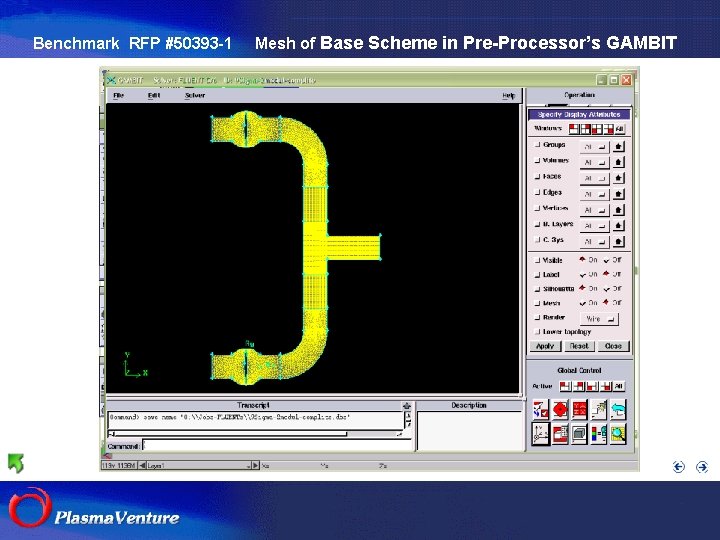Set Label to On
Screen dimensions: 720x540
tap(583, 275)
